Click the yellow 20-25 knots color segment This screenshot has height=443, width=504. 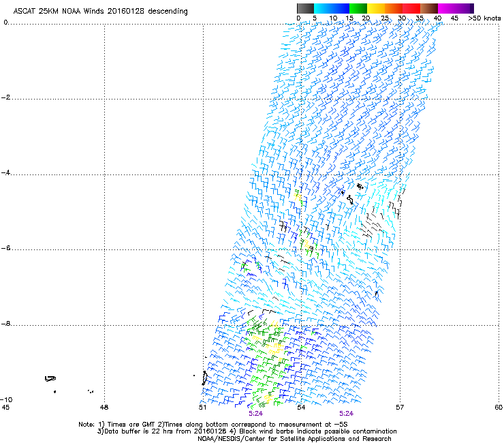[x=376, y=8]
